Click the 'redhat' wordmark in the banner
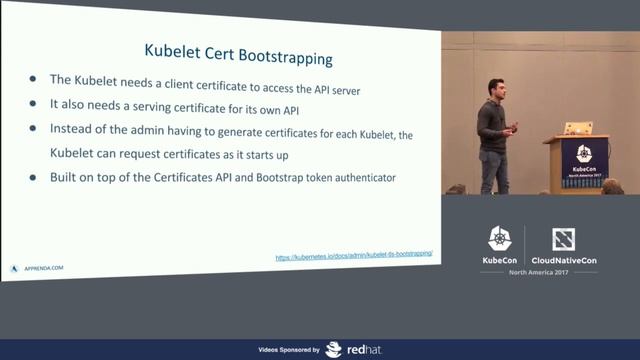The height and width of the screenshot is (360, 640). click(364, 350)
